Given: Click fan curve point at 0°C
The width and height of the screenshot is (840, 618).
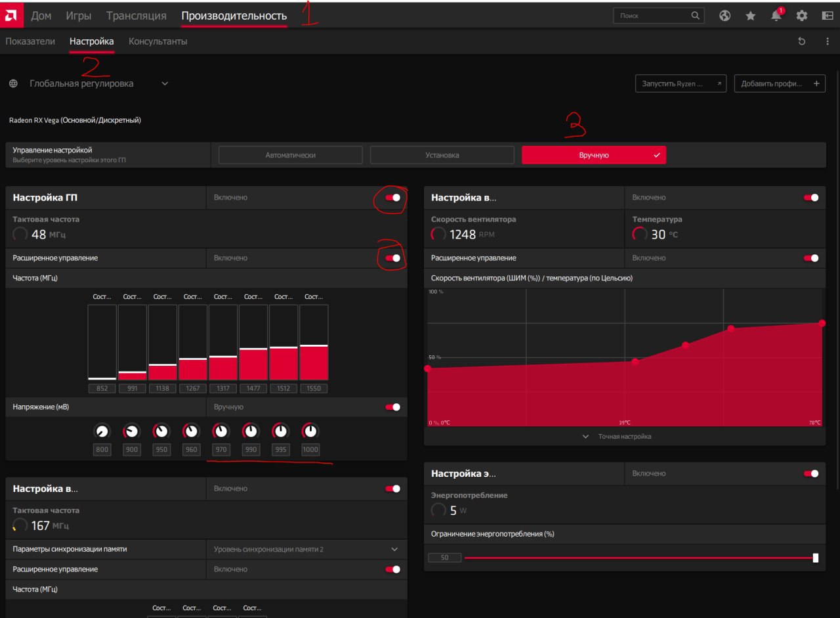Looking at the screenshot, I should (x=428, y=368).
